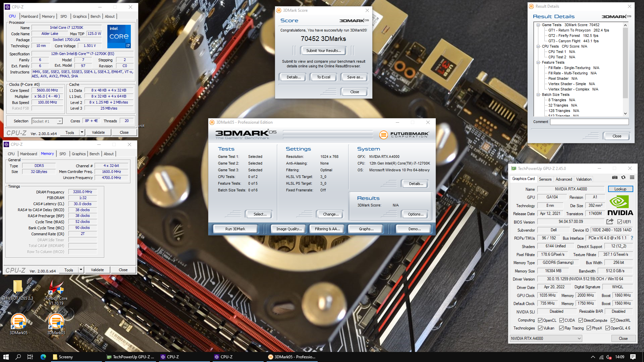Click Validate in top CPU-Z window
This screenshot has height=362, width=644.
tap(98, 132)
